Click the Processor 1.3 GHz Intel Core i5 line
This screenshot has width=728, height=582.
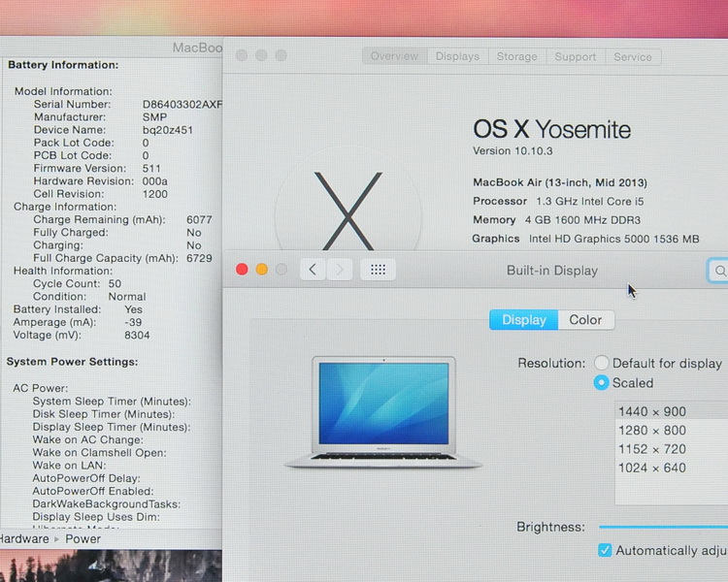[558, 201]
